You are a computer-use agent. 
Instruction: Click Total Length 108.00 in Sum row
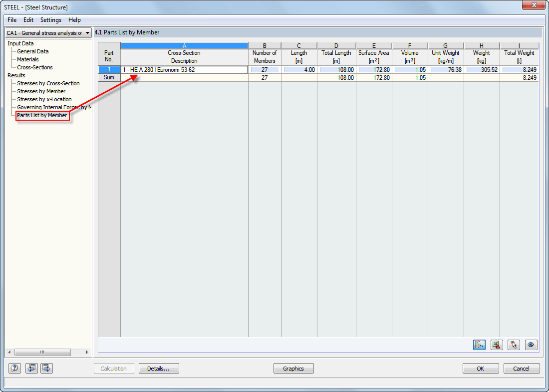(x=336, y=78)
